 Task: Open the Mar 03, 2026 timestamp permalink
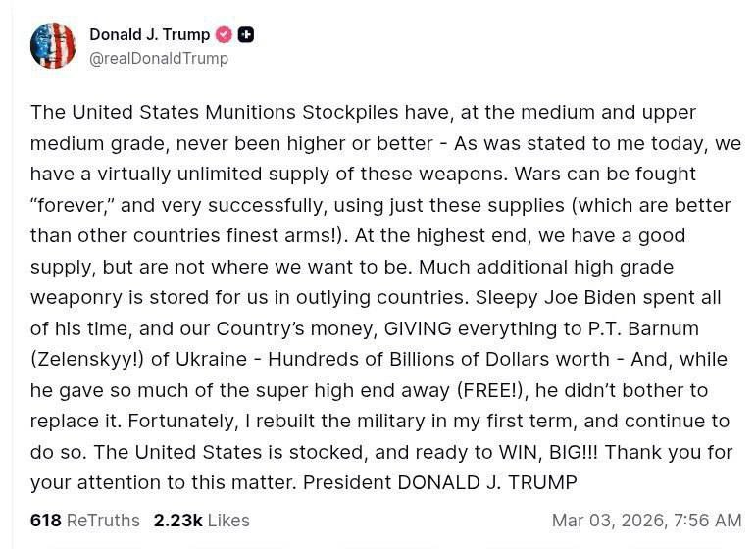click(x=646, y=520)
